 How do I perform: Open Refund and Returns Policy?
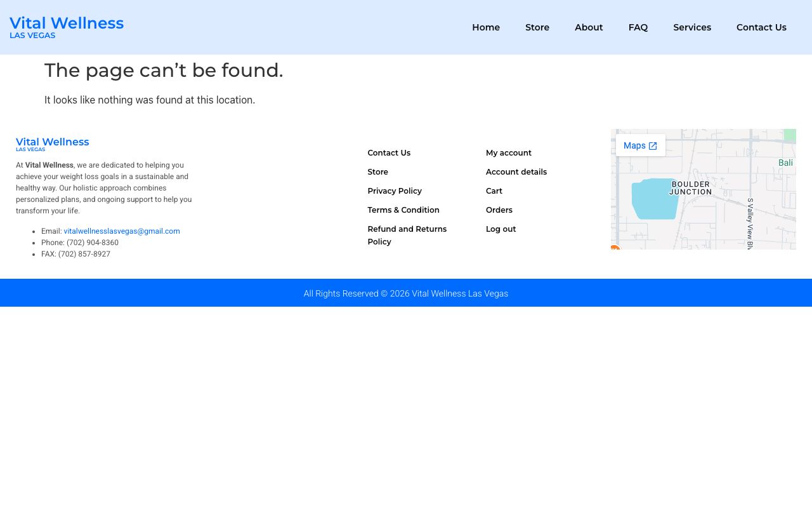click(x=407, y=235)
